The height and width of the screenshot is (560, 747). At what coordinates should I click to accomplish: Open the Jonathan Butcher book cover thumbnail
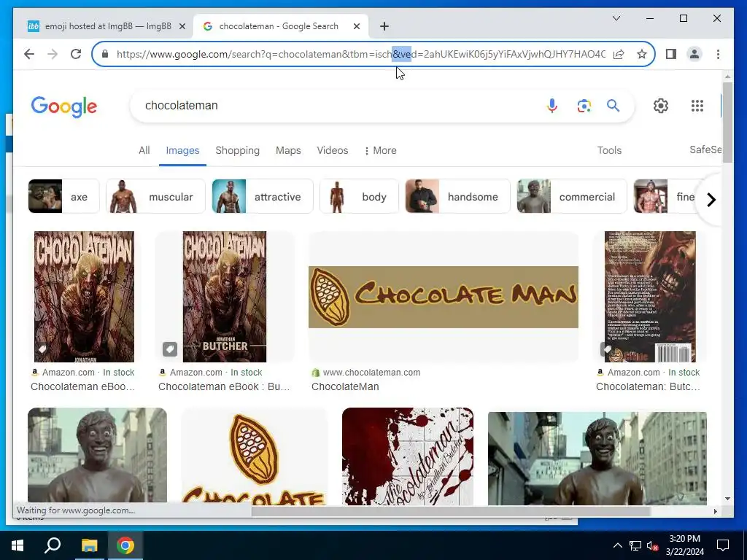tap(225, 297)
